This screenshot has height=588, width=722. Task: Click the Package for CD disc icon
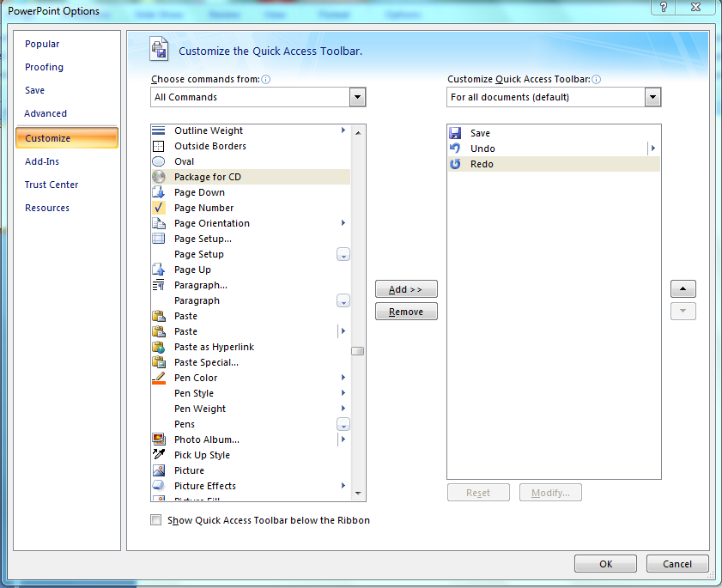coord(159,177)
